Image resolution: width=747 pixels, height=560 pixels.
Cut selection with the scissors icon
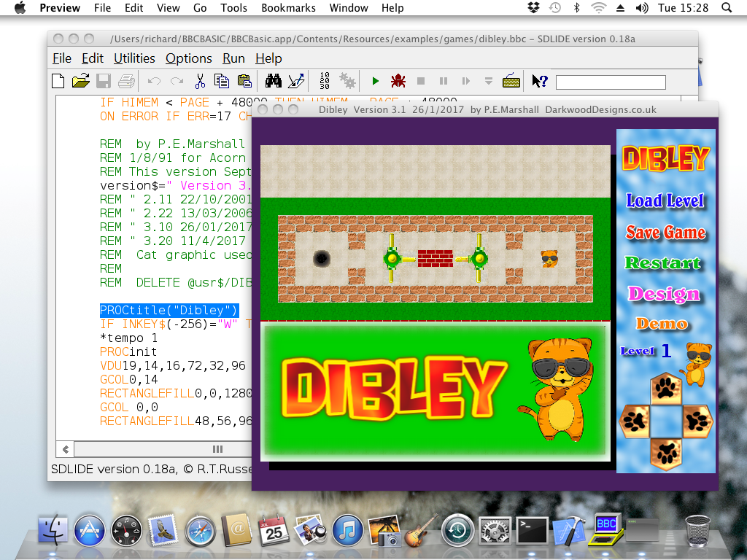tap(200, 81)
